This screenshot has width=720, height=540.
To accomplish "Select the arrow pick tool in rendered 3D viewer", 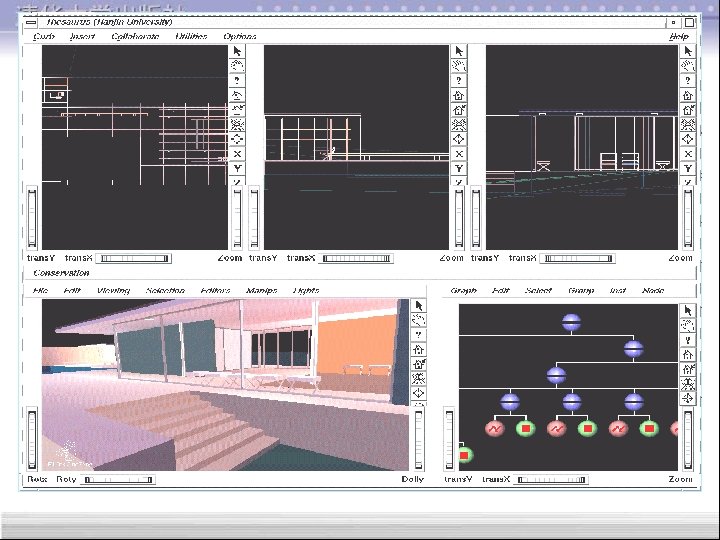I will click(x=418, y=305).
